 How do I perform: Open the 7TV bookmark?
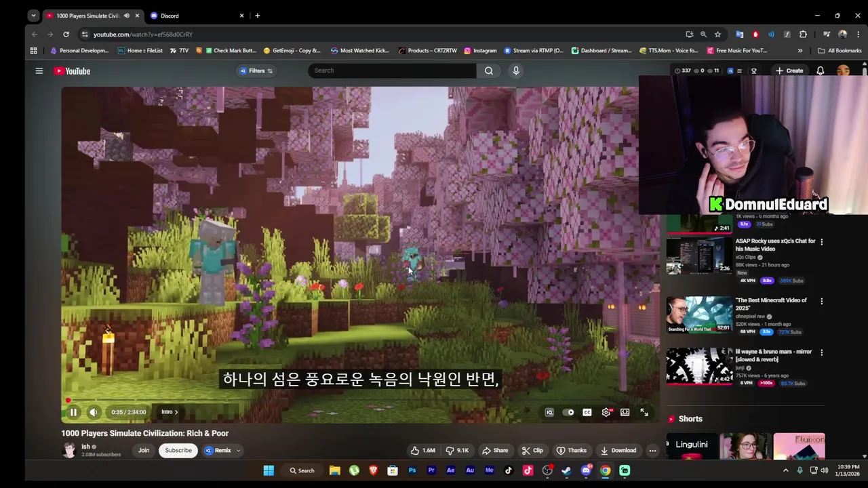[179, 50]
